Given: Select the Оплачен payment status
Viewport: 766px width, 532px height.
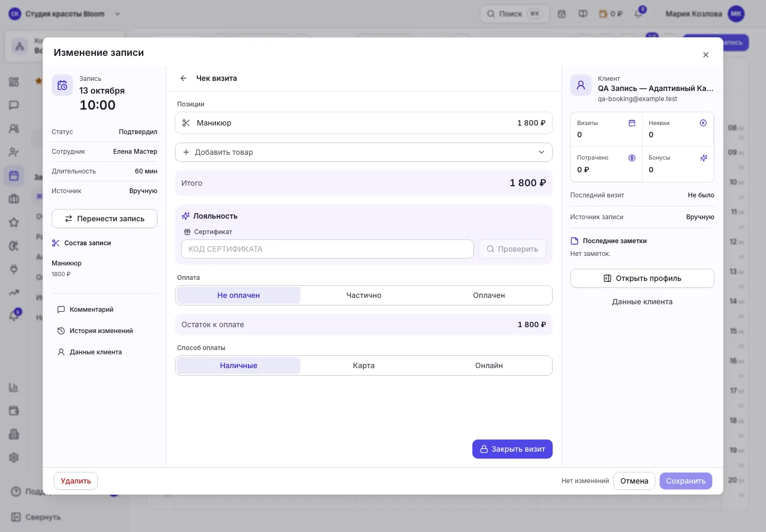Looking at the screenshot, I should point(489,295).
